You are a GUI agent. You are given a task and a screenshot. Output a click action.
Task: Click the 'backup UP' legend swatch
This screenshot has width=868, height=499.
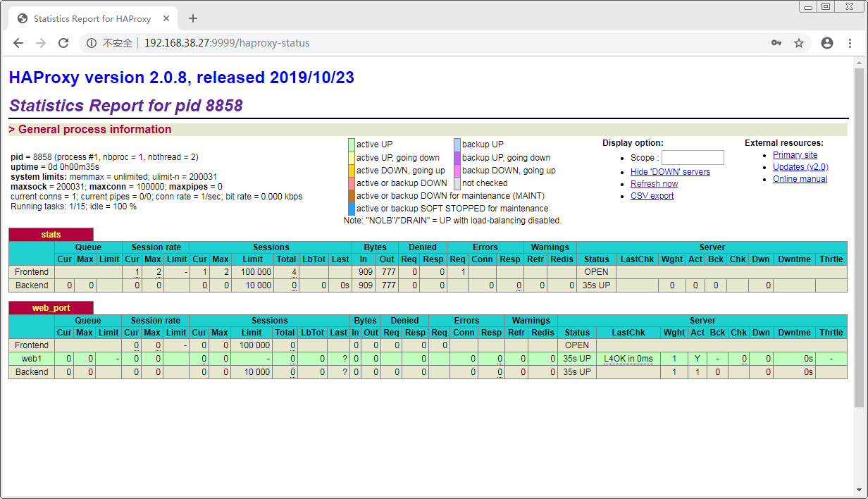click(457, 144)
